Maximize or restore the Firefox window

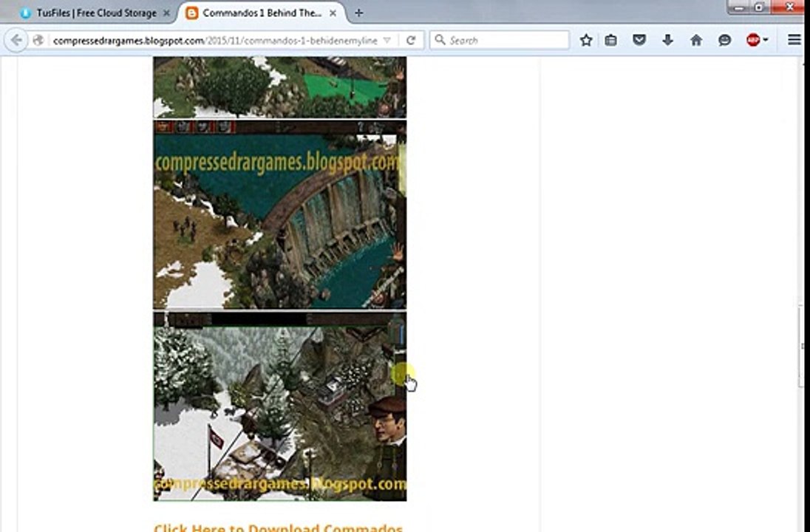(760, 7)
